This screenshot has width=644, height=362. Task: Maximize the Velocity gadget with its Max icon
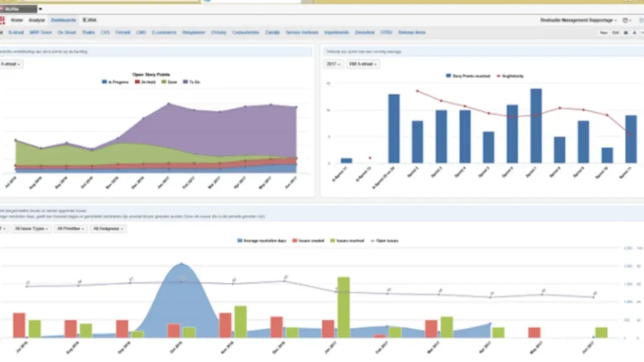pos(603,33)
